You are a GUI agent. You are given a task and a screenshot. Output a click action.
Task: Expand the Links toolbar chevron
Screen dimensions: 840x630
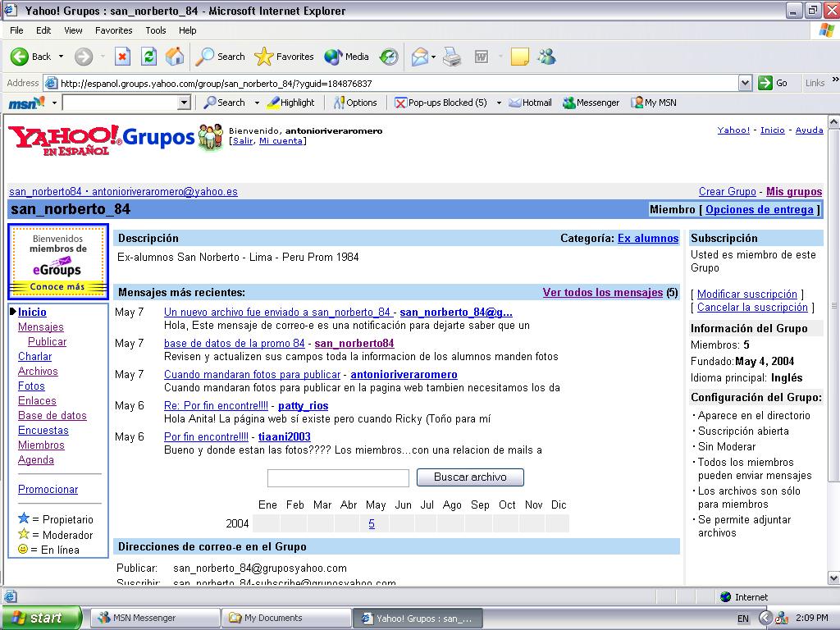[x=834, y=80]
